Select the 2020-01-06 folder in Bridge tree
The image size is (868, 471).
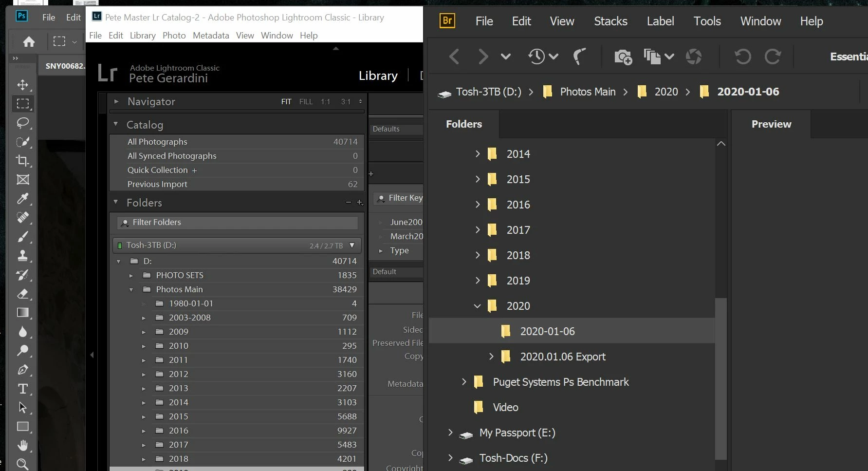[x=572, y=331]
